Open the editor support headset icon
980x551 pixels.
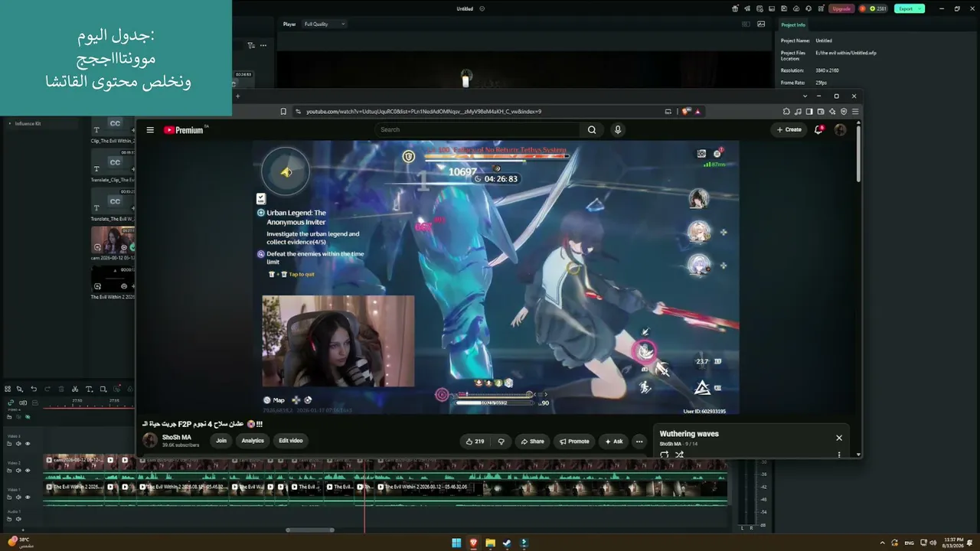click(807, 8)
